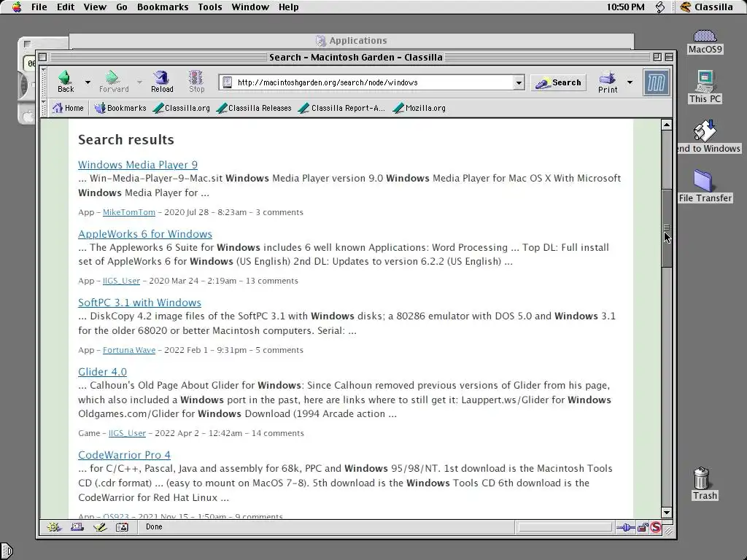747x560 pixels.
Task: Click the Search button
Action: coord(558,82)
